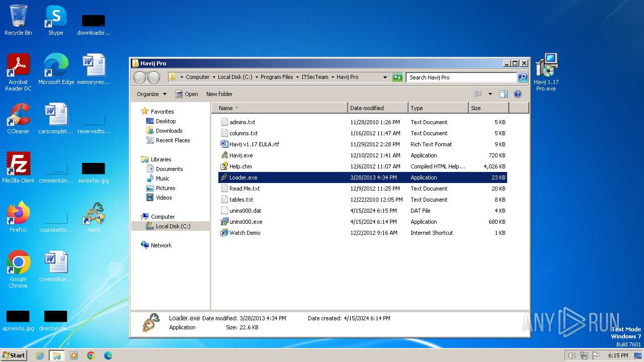Launch the Google Chrome desktop shortcut

coord(18,269)
